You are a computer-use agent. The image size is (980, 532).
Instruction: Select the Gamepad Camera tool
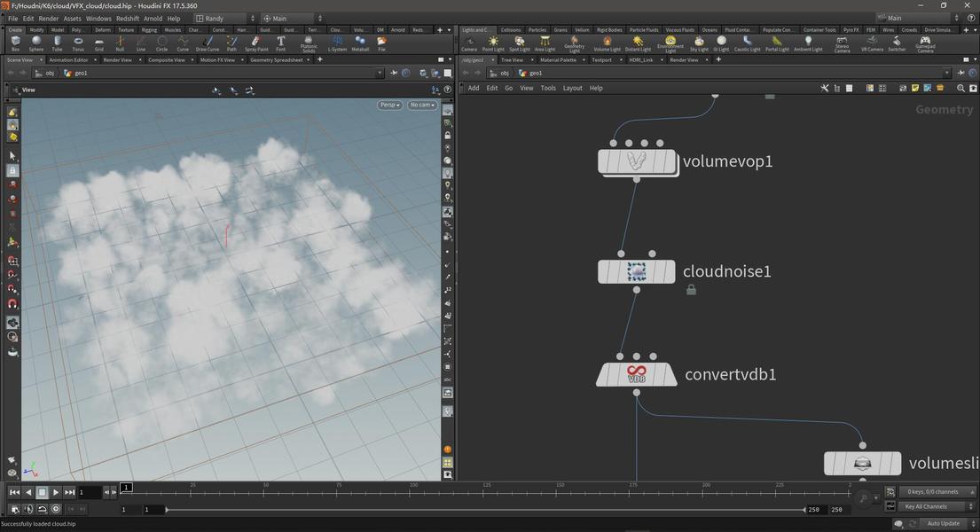(x=925, y=43)
